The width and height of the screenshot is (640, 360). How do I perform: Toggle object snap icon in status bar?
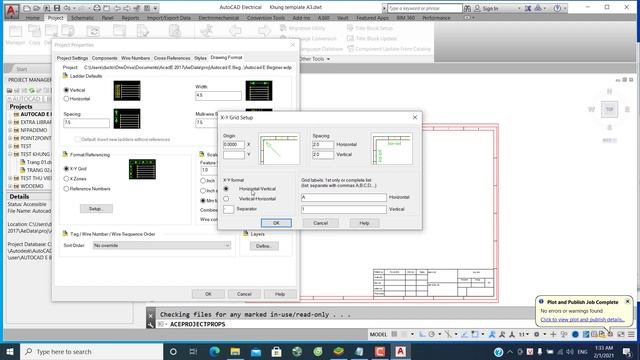click(x=474, y=334)
